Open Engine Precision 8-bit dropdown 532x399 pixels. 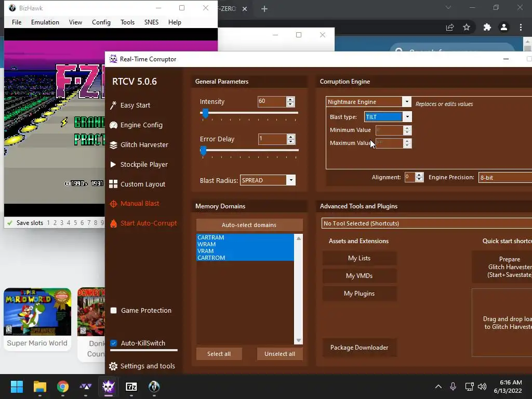tap(505, 178)
